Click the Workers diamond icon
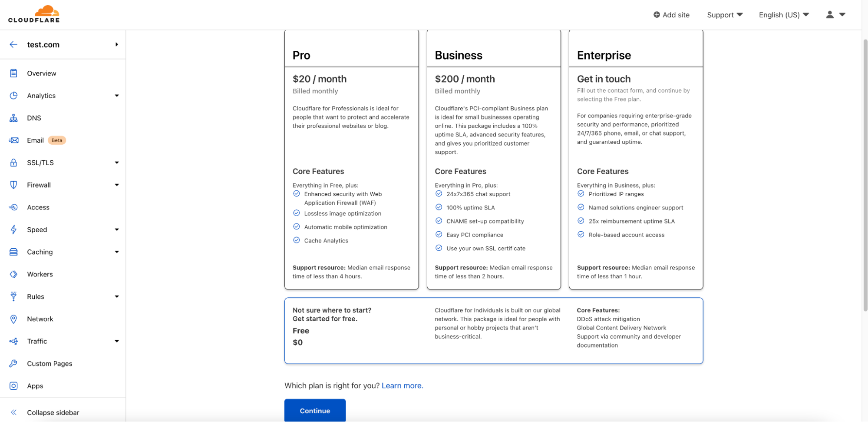The image size is (868, 422). (13, 274)
